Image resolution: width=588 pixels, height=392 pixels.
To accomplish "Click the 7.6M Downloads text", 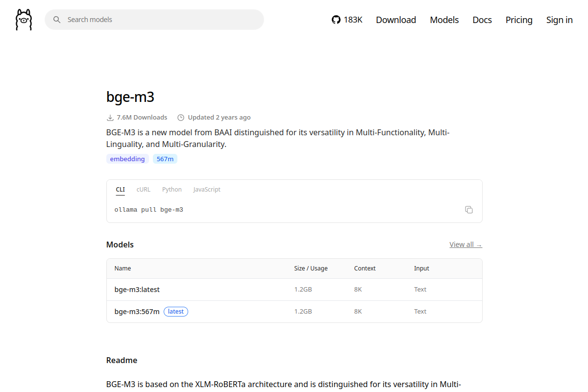I will [x=142, y=118].
